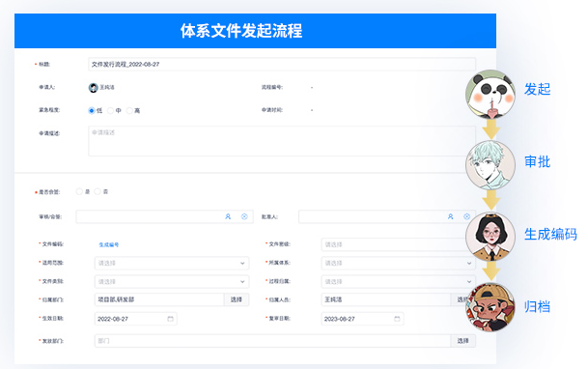Click the 归档 step avatar with cap
The image size is (588, 369).
[490, 307]
